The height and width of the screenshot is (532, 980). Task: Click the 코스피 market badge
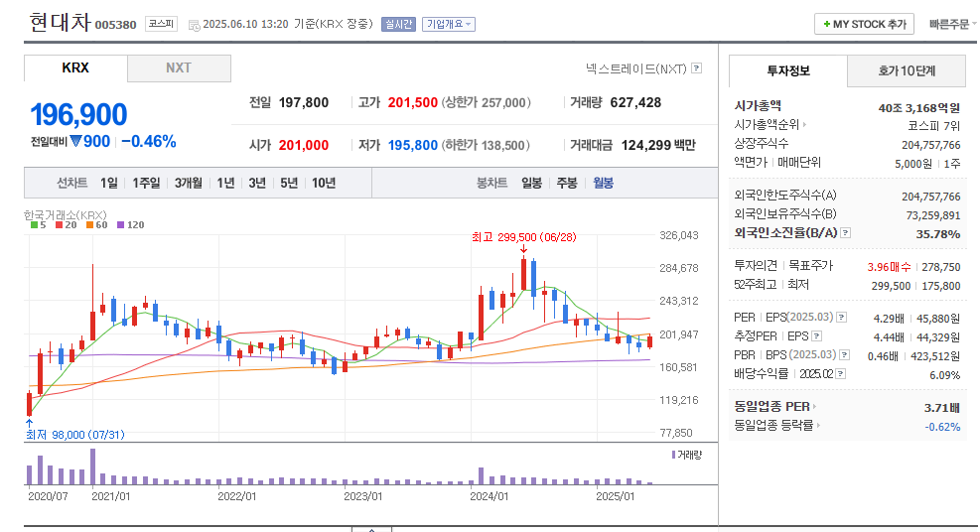tap(161, 24)
